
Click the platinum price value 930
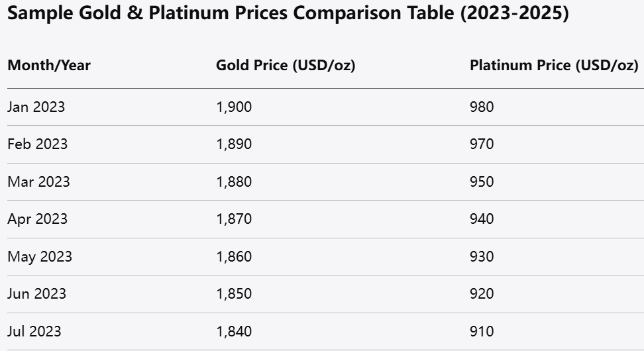coord(482,256)
